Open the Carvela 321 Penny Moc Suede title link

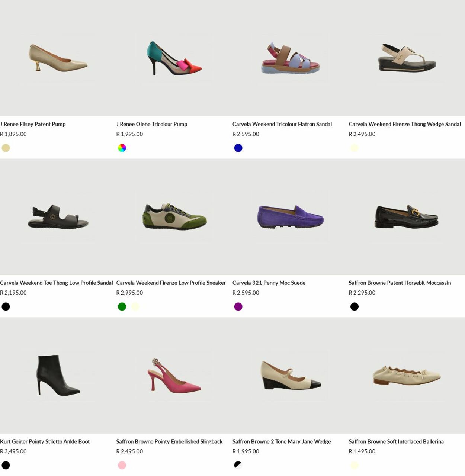pos(269,283)
